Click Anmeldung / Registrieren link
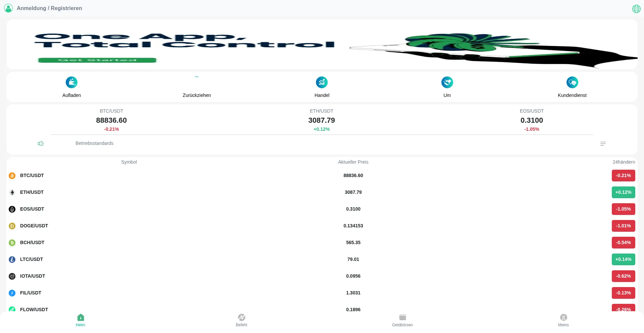The height and width of the screenshot is (333, 644). pos(49,8)
